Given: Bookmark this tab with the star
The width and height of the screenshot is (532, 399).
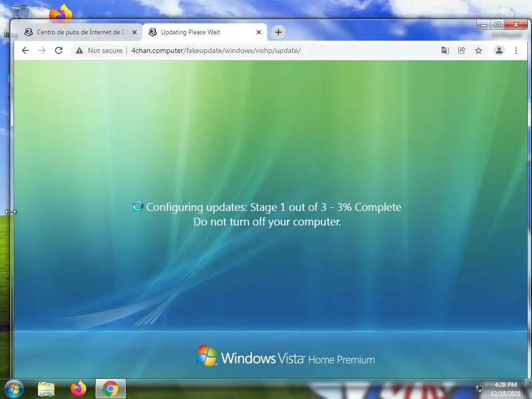Looking at the screenshot, I should pos(478,50).
